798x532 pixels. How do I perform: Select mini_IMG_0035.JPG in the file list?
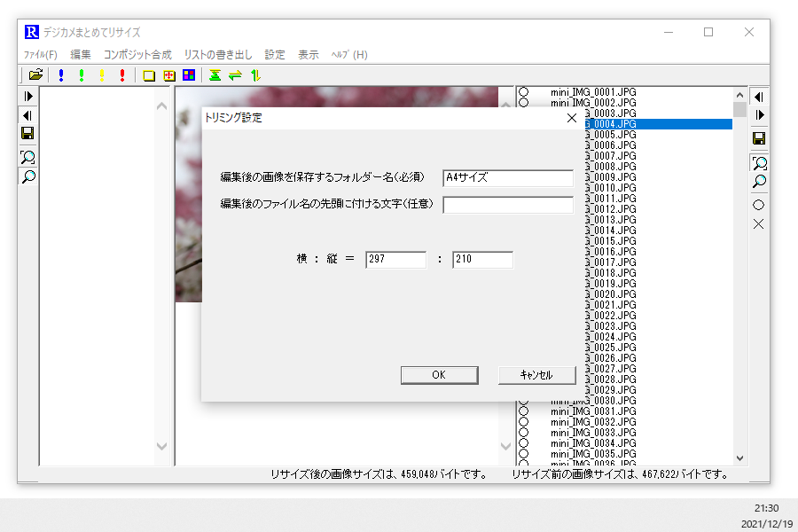pyautogui.click(x=593, y=454)
